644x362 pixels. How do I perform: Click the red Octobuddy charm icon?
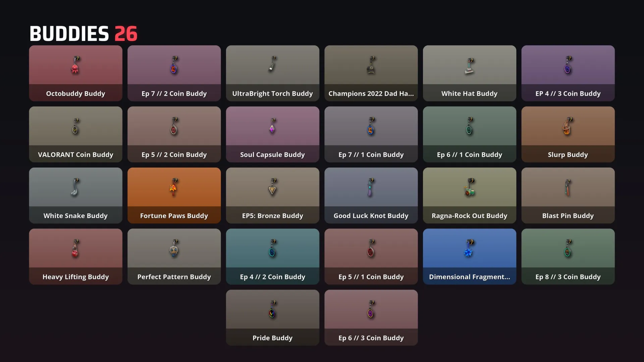tap(75, 65)
